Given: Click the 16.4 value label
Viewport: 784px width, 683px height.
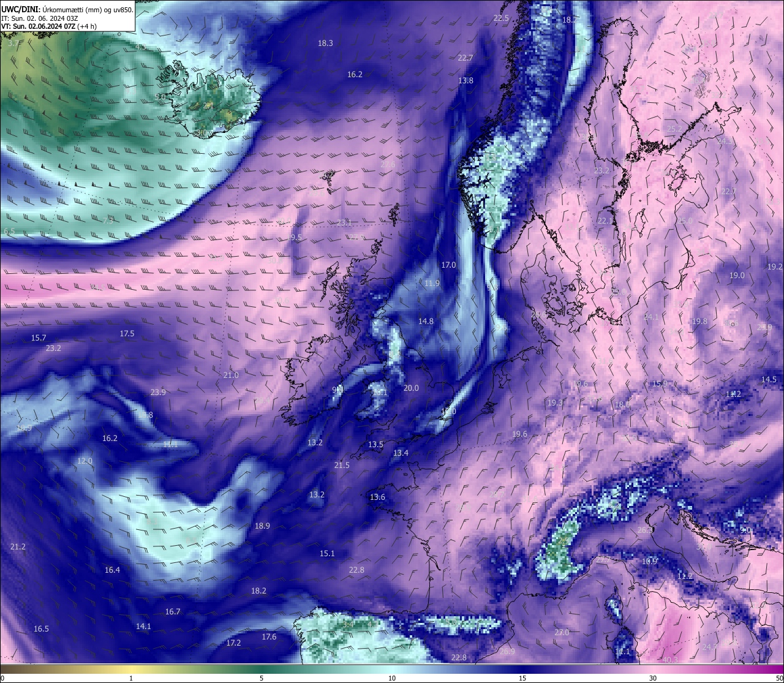Looking at the screenshot, I should [x=112, y=570].
